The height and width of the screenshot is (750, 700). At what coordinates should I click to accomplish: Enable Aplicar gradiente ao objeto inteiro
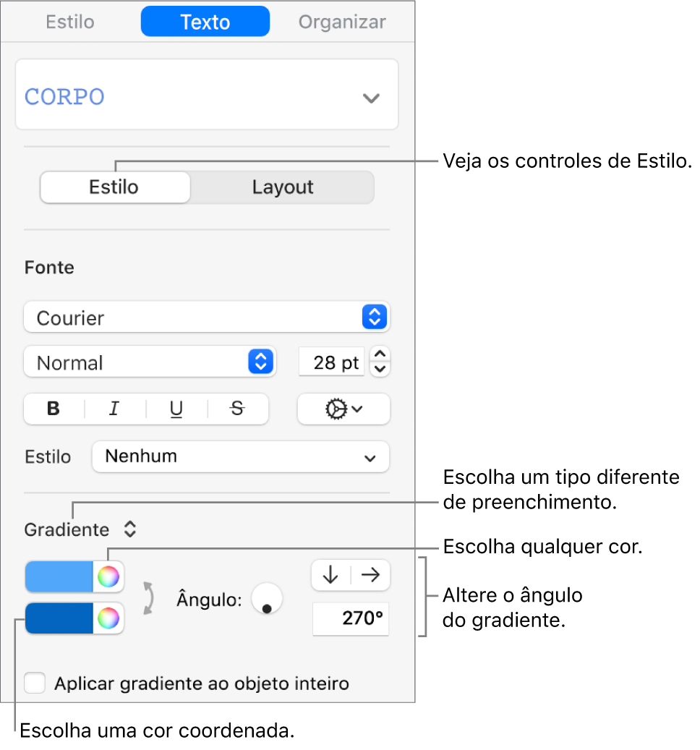click(35, 683)
